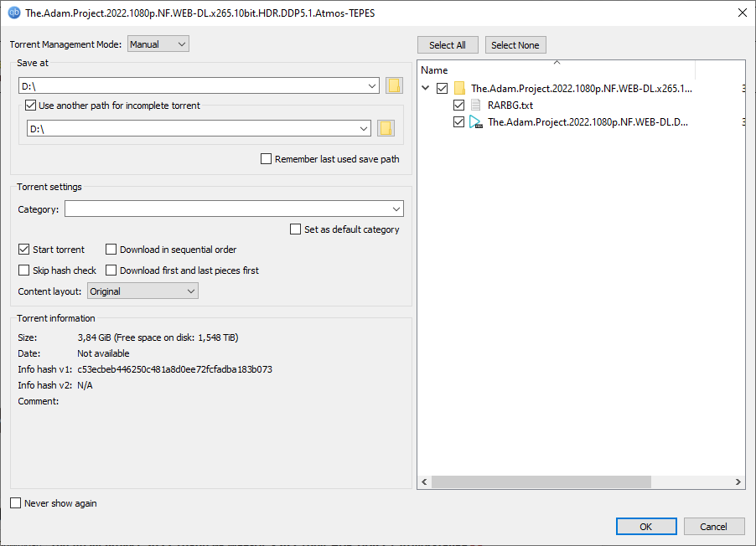Uncheck Start torrent

tap(23, 250)
